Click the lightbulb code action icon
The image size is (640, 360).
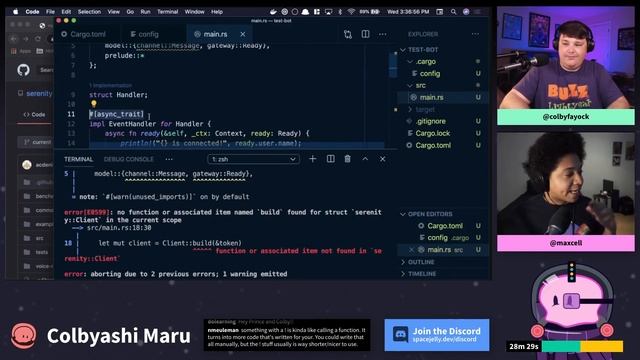pyautogui.click(x=94, y=104)
